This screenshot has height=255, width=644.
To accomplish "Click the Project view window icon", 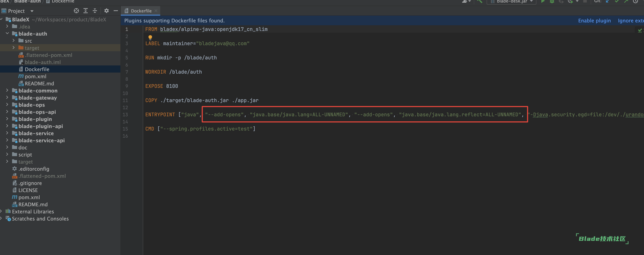I will coord(4,11).
